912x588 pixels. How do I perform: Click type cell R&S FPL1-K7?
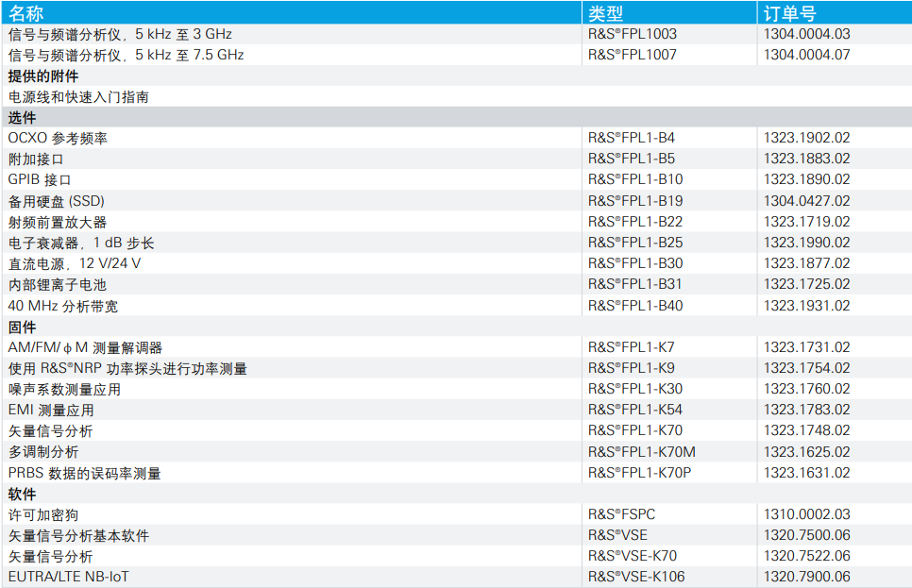(x=631, y=348)
